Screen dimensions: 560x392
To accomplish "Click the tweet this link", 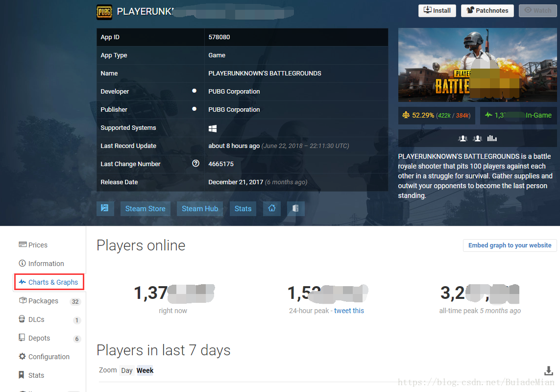I will (x=349, y=311).
